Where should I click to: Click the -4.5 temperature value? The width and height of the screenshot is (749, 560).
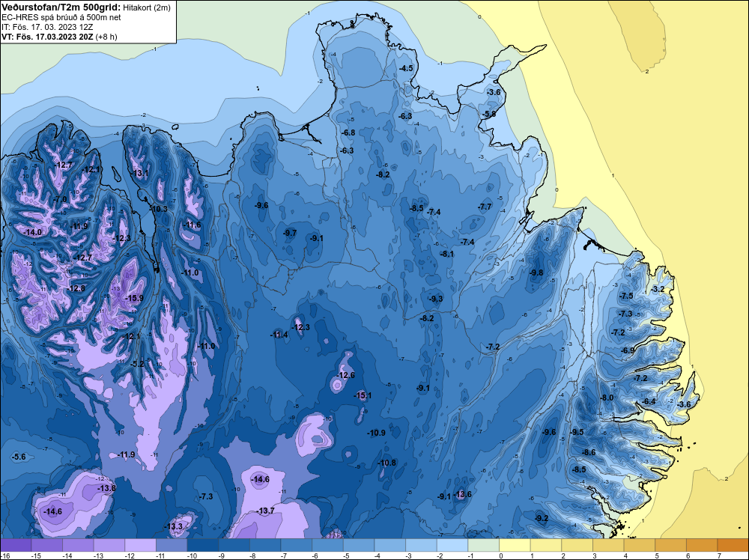click(405, 68)
